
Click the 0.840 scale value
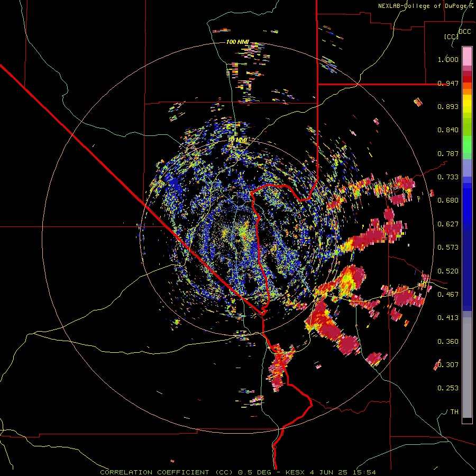coord(448,130)
